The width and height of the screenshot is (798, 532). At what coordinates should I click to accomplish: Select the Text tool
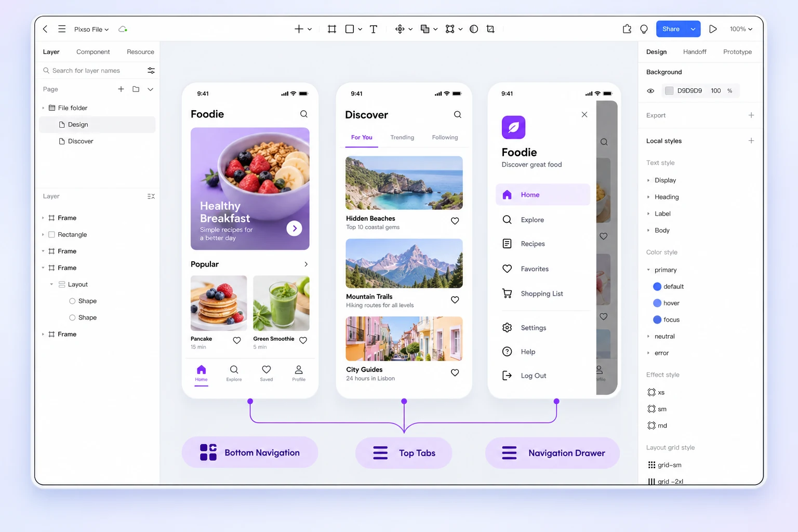374,29
